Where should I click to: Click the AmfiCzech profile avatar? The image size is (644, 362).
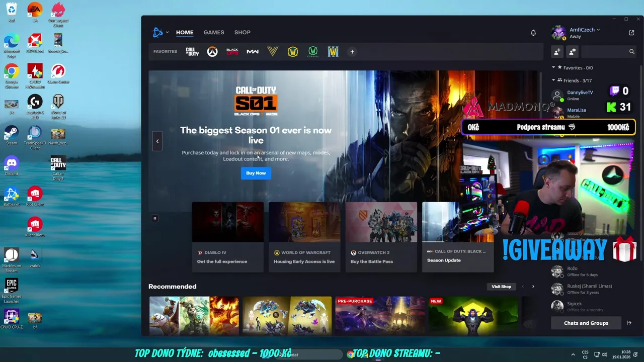(x=558, y=33)
